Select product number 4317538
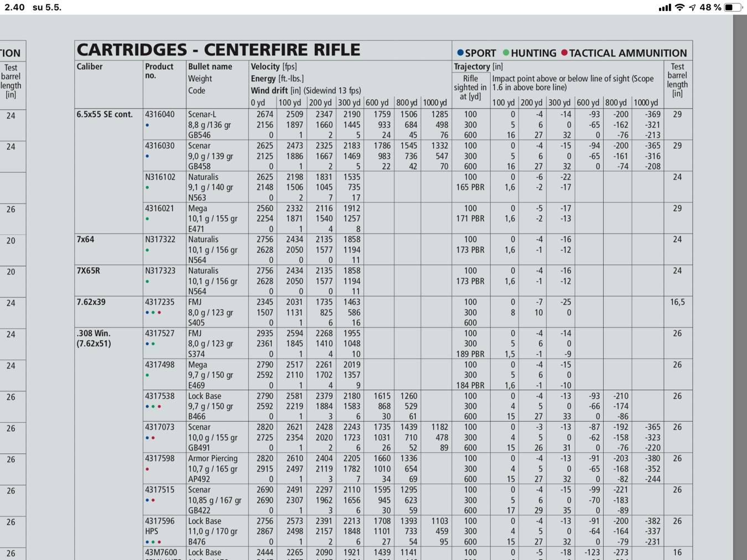This screenshot has width=747, height=560. [x=159, y=396]
